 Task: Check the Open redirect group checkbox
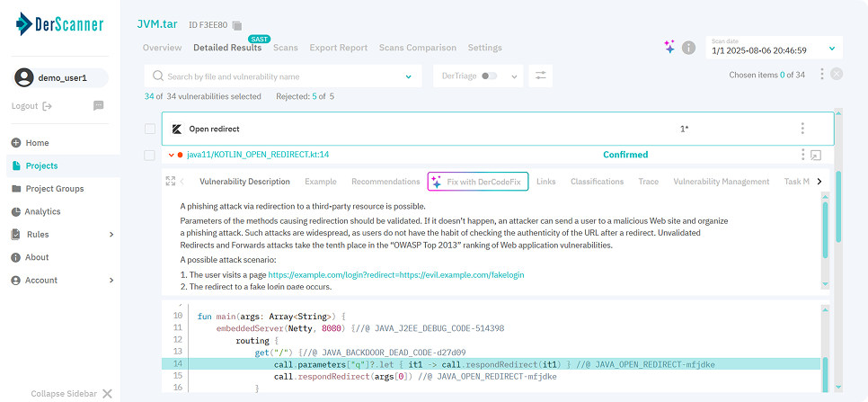point(149,129)
